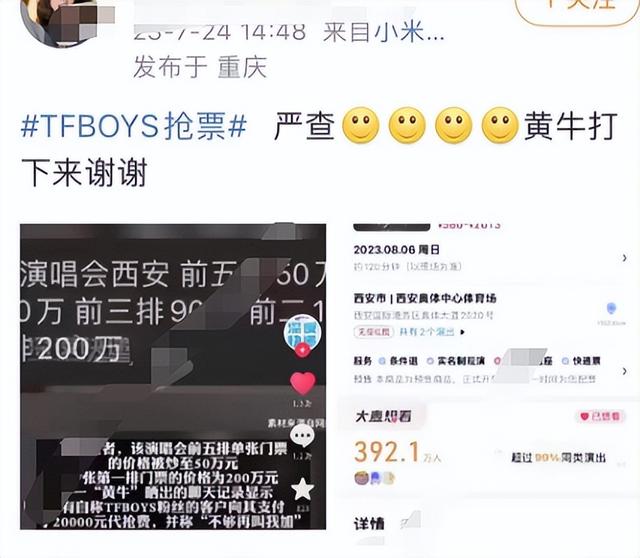
Task: Open the 详情 details tab
Action: (369, 524)
